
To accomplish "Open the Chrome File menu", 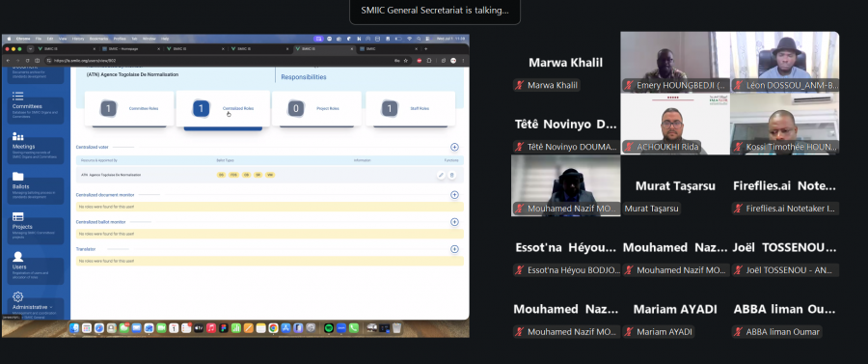I will (x=39, y=39).
